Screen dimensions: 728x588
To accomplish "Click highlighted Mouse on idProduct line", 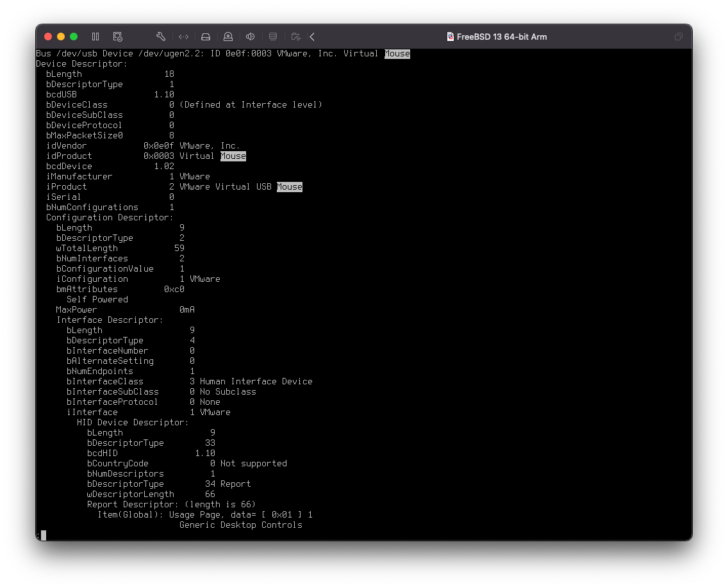I will [x=233, y=156].
